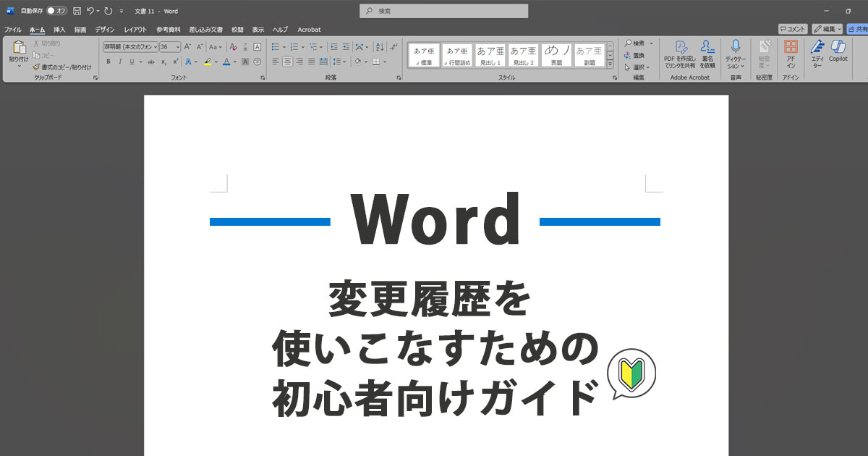
Task: Click the 貼り付け (Paste) clipboard icon
Action: click(19, 49)
